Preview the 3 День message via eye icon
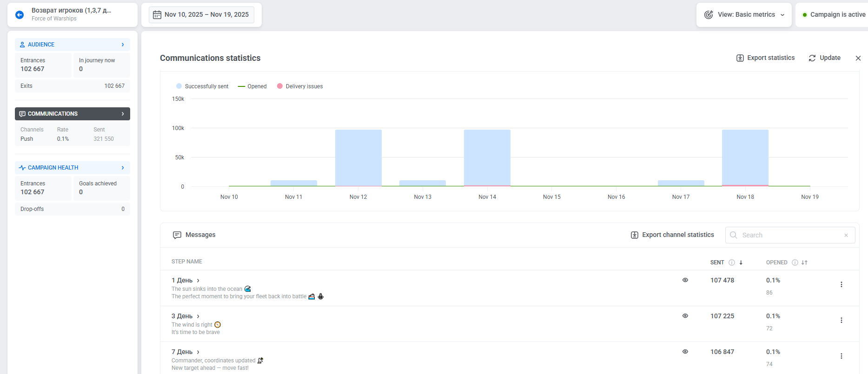The height and width of the screenshot is (374, 868). 685,316
